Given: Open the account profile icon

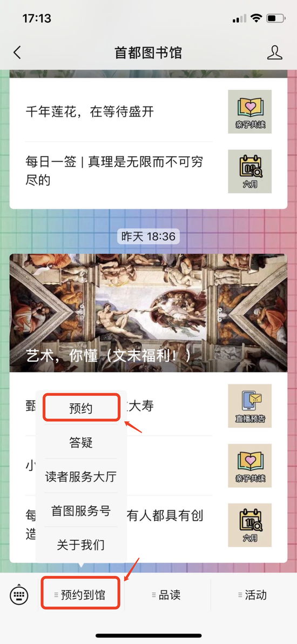Looking at the screenshot, I should (x=275, y=52).
